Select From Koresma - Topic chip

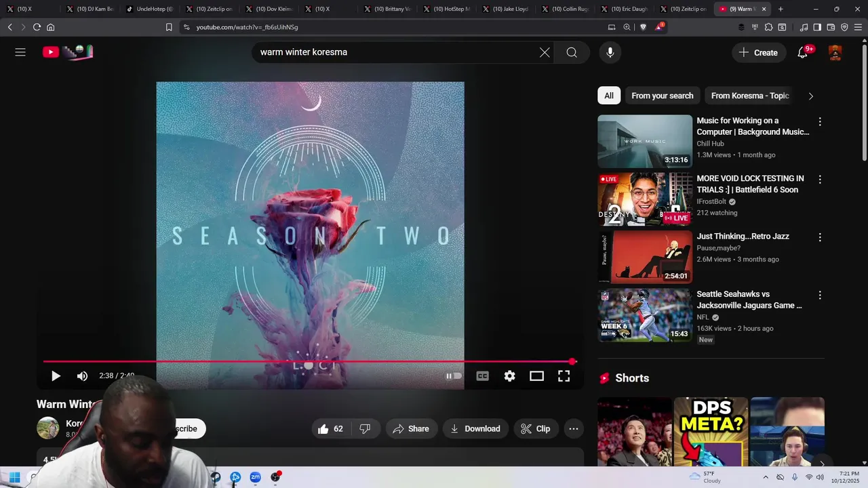coord(750,96)
